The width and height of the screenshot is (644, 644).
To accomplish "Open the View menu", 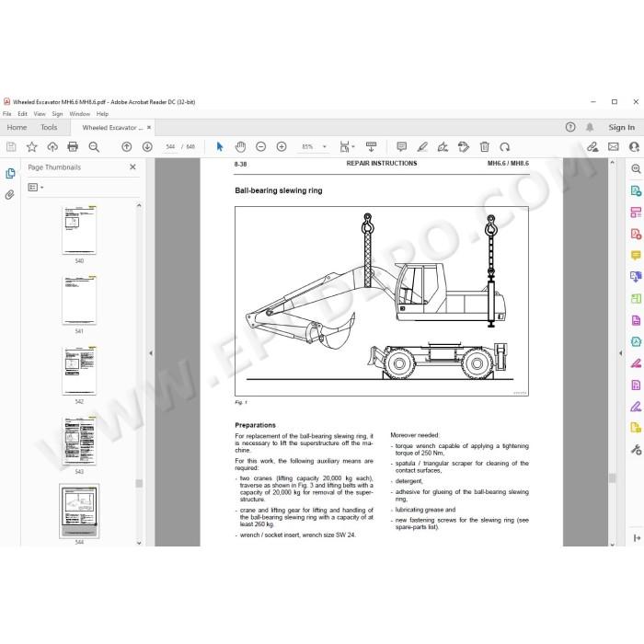I will point(40,114).
